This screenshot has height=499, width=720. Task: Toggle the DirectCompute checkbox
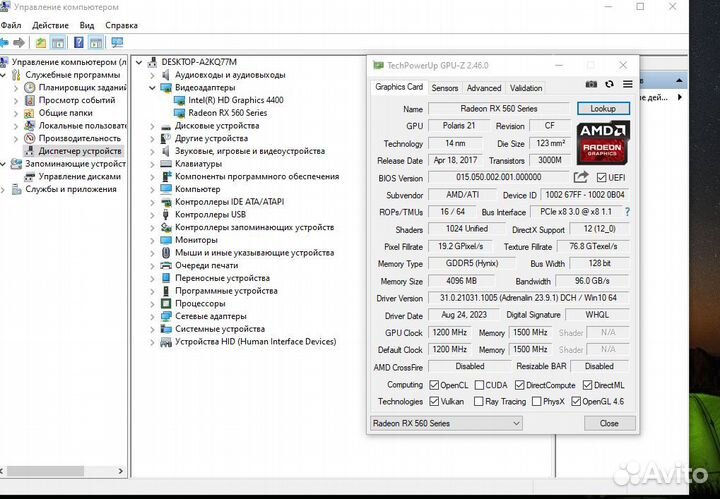[519, 385]
